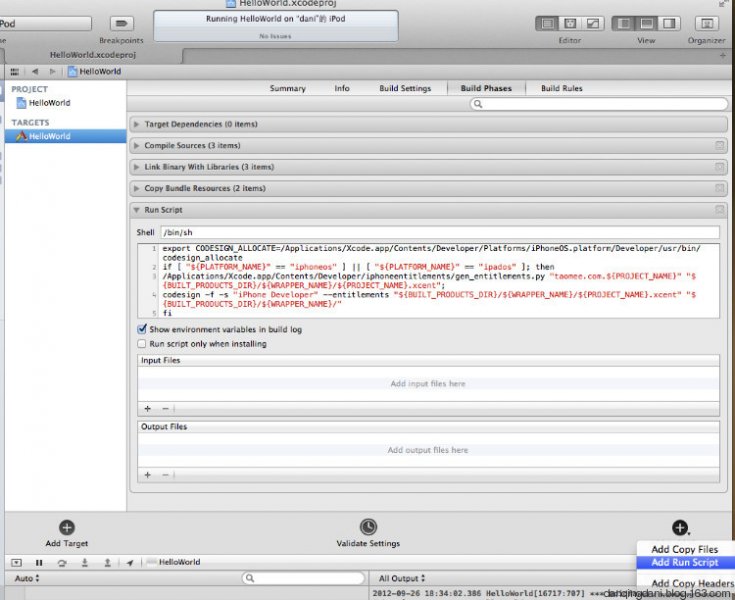Click the build phases search field
Screen dimensions: 735x600
(599, 104)
